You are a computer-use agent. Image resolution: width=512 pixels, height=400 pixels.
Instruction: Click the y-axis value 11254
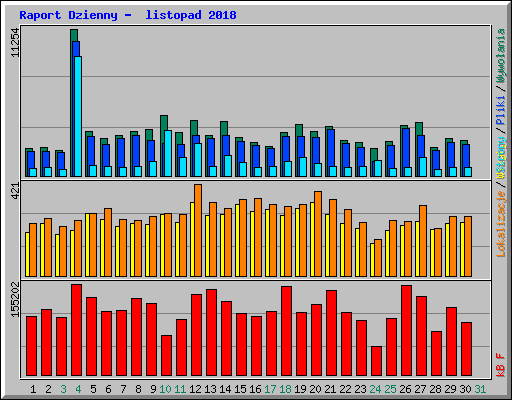15,43
